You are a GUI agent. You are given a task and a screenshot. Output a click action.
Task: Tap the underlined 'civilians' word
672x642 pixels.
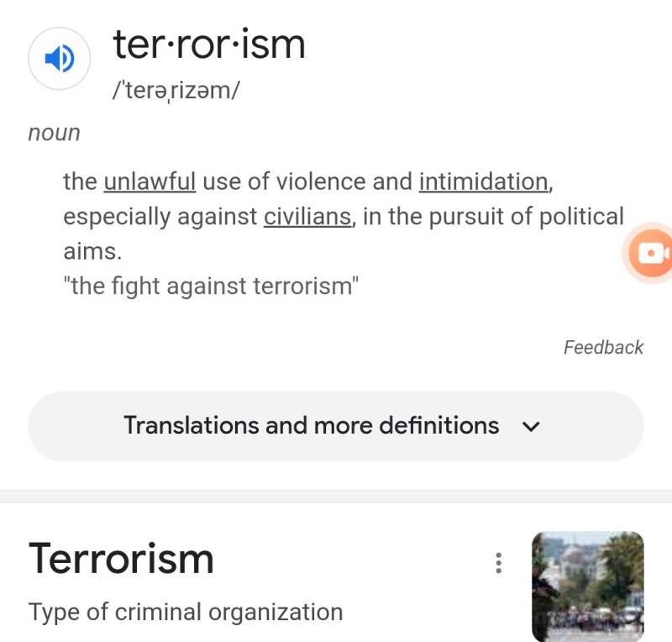pyautogui.click(x=307, y=217)
